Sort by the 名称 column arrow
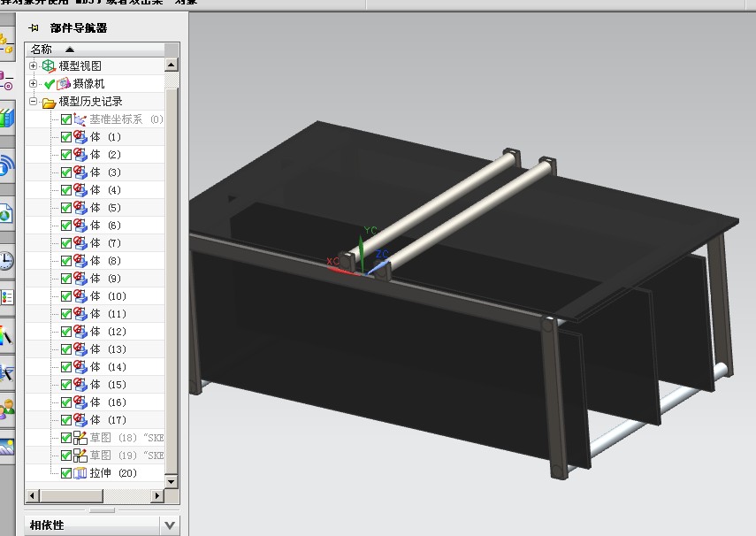Viewport: 756px width, 536px height. pos(70,50)
